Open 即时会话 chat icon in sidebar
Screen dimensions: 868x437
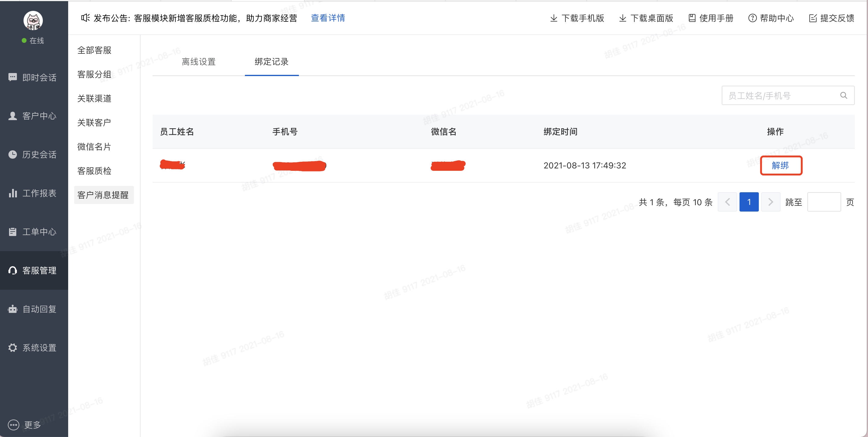pos(12,77)
